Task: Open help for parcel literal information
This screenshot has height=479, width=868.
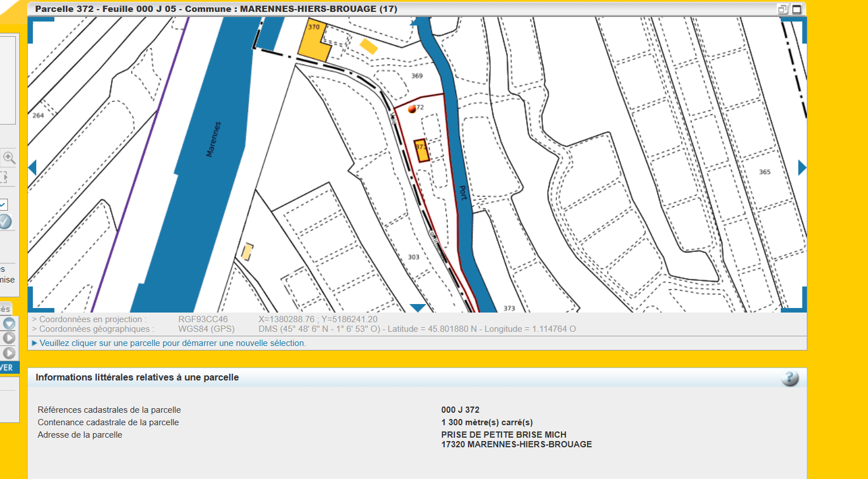Action: tap(790, 378)
